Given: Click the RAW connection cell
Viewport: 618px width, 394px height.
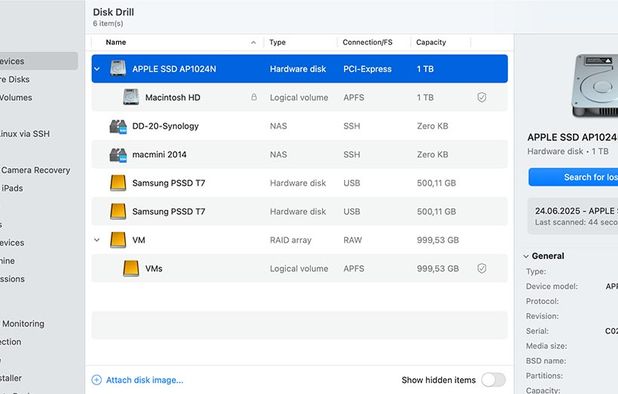Looking at the screenshot, I should click(352, 240).
